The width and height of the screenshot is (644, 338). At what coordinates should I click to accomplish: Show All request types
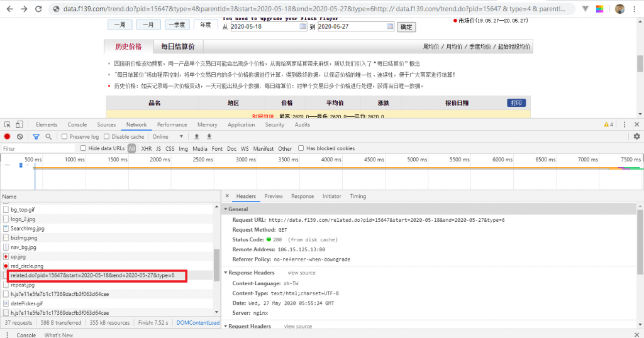point(131,148)
